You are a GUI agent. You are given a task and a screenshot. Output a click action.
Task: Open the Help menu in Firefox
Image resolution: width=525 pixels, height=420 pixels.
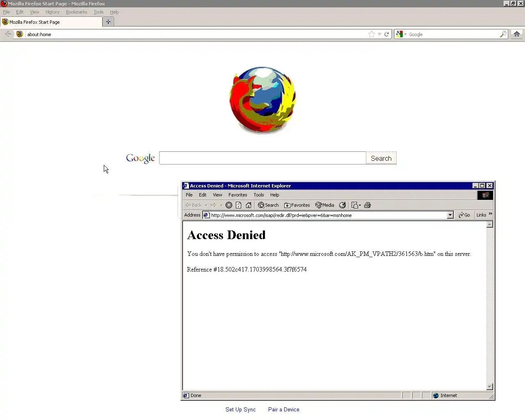[x=114, y=12]
